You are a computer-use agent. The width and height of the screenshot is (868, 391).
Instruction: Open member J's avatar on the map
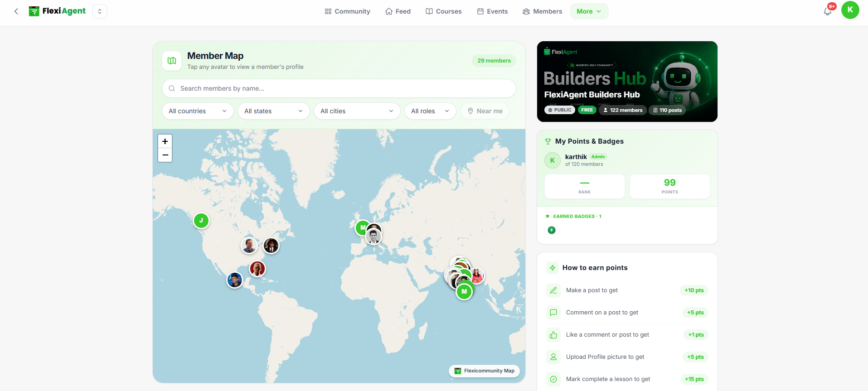coord(201,221)
